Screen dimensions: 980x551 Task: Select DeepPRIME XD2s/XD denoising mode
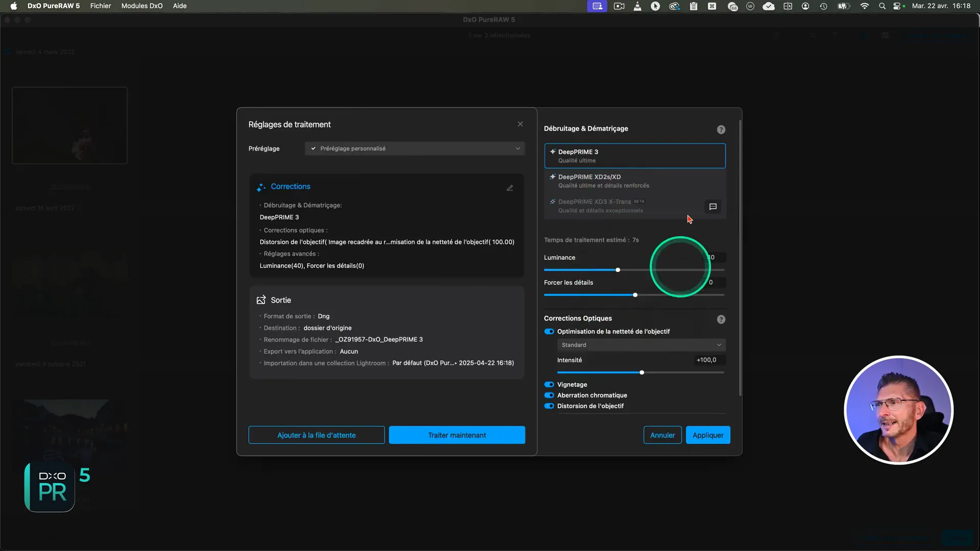point(634,181)
